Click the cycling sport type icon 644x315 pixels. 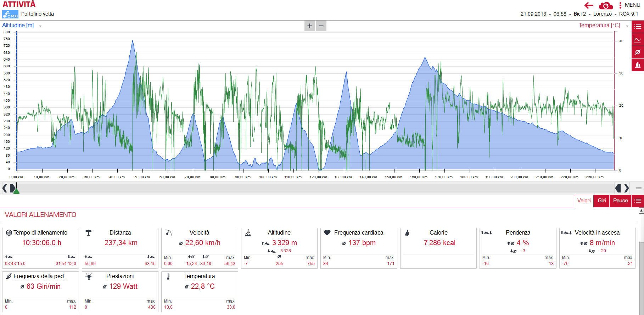click(x=10, y=14)
